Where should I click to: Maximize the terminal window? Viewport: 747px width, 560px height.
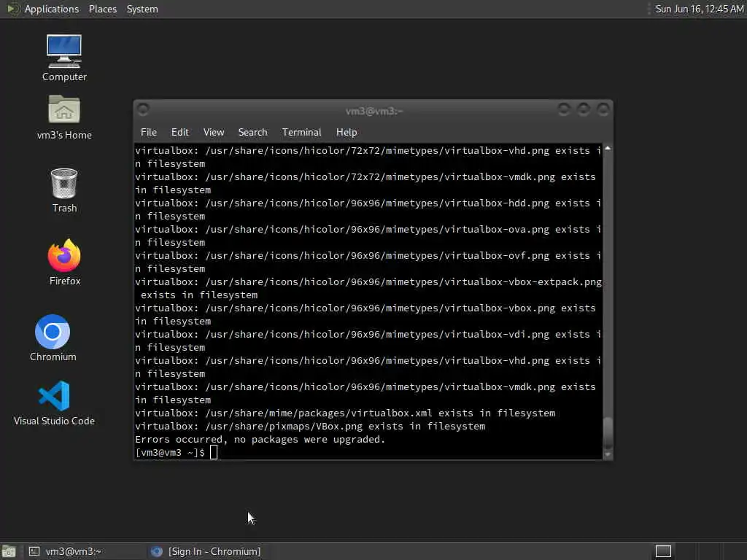click(x=583, y=110)
